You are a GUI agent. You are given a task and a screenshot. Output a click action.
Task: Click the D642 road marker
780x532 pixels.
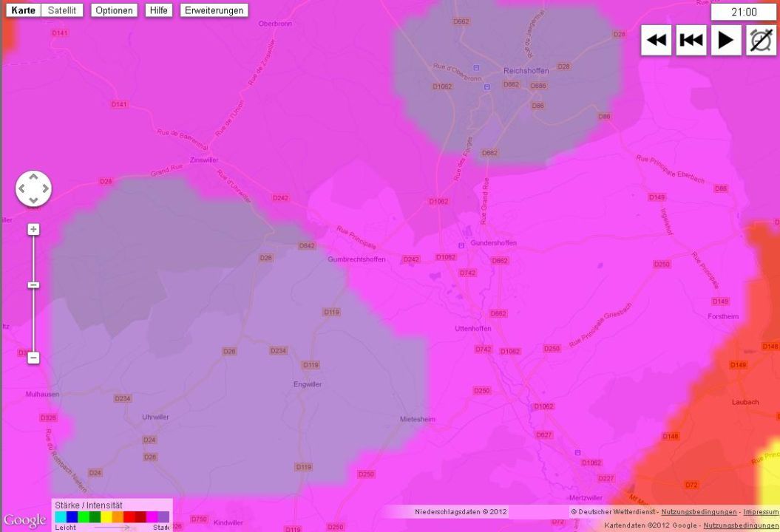click(307, 245)
